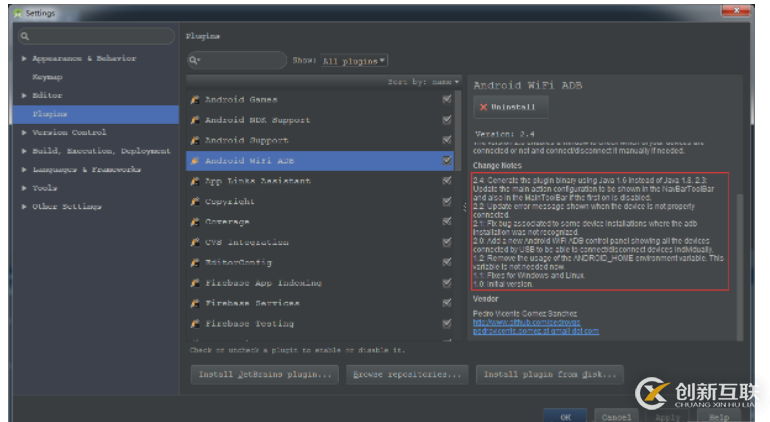Click the Android Games plugin icon
The image size is (770, 422).
click(195, 100)
